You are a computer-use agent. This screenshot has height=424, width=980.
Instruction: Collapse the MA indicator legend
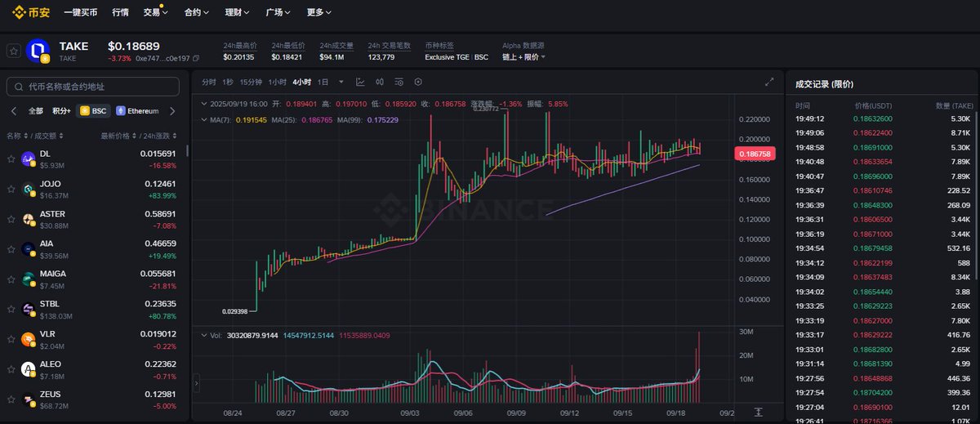(203, 120)
